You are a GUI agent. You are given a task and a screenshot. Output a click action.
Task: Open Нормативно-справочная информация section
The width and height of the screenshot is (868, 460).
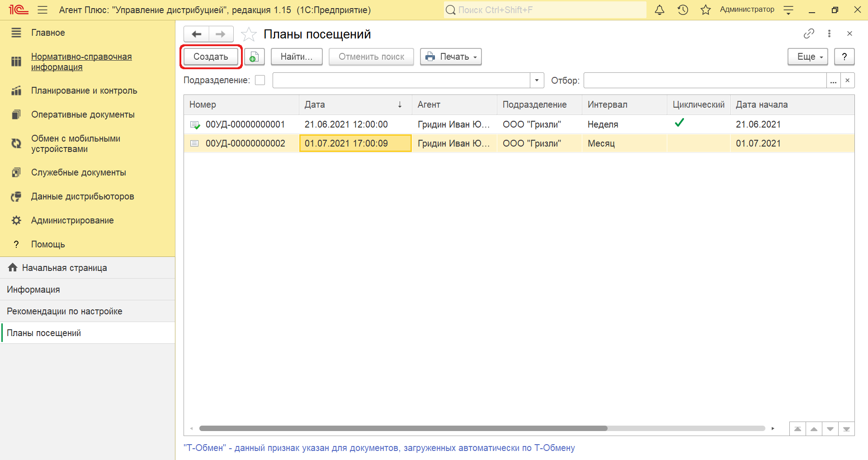pyautogui.click(x=81, y=62)
